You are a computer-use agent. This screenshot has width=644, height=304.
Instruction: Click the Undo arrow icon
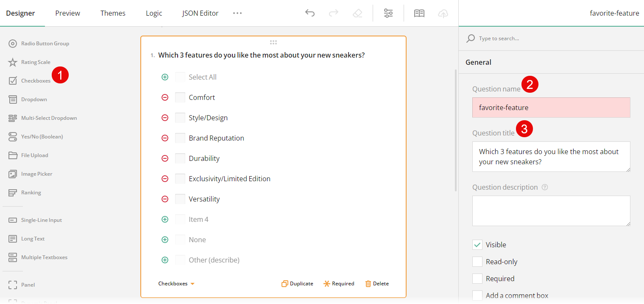click(310, 13)
